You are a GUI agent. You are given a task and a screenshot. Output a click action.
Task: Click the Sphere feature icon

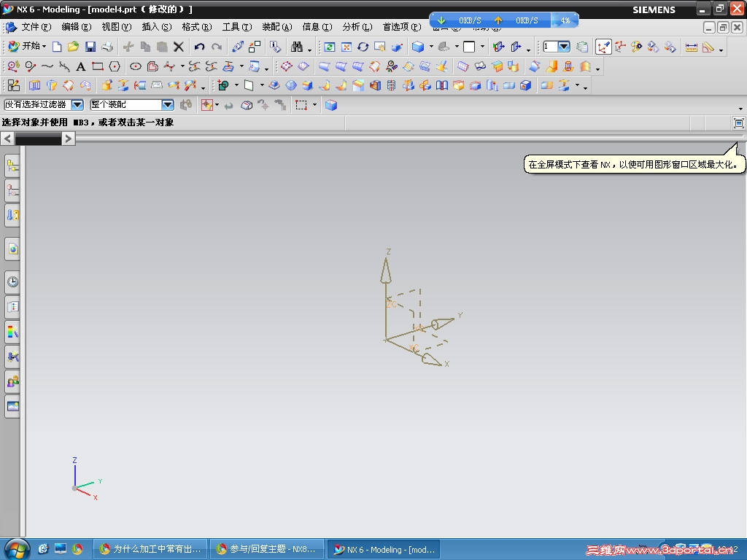pyautogui.click(x=291, y=86)
